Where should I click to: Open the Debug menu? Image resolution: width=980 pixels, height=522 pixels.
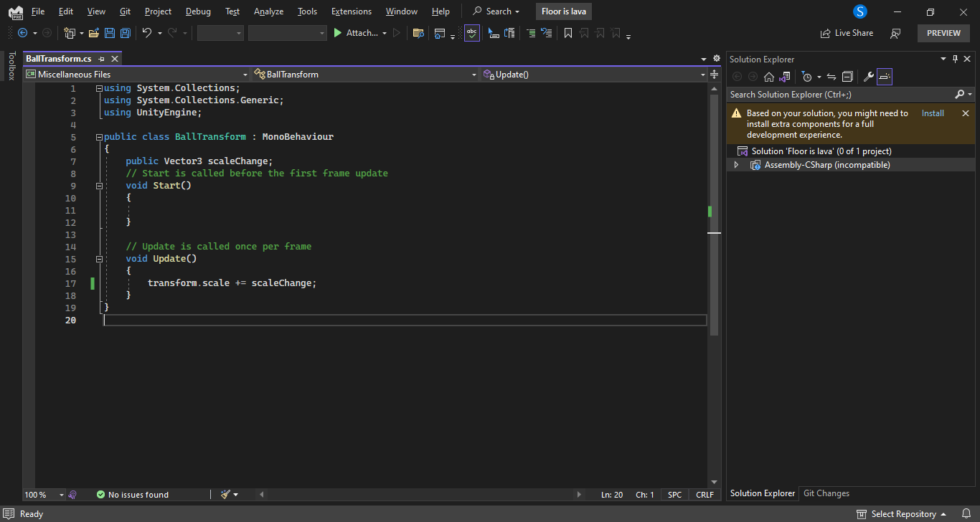pyautogui.click(x=198, y=11)
